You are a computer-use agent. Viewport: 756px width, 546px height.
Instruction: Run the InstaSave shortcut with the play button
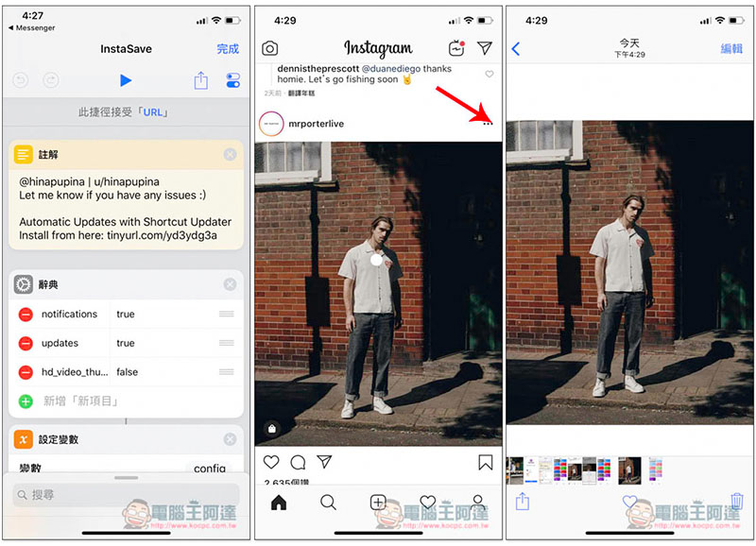click(x=126, y=80)
